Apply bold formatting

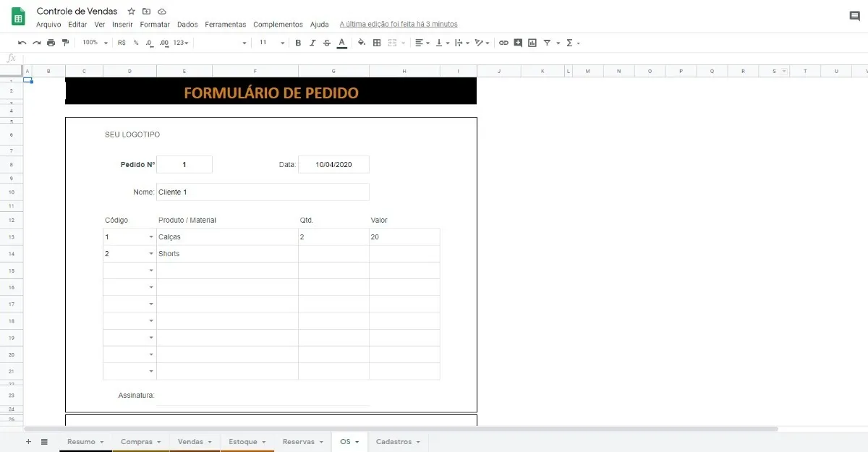point(298,43)
